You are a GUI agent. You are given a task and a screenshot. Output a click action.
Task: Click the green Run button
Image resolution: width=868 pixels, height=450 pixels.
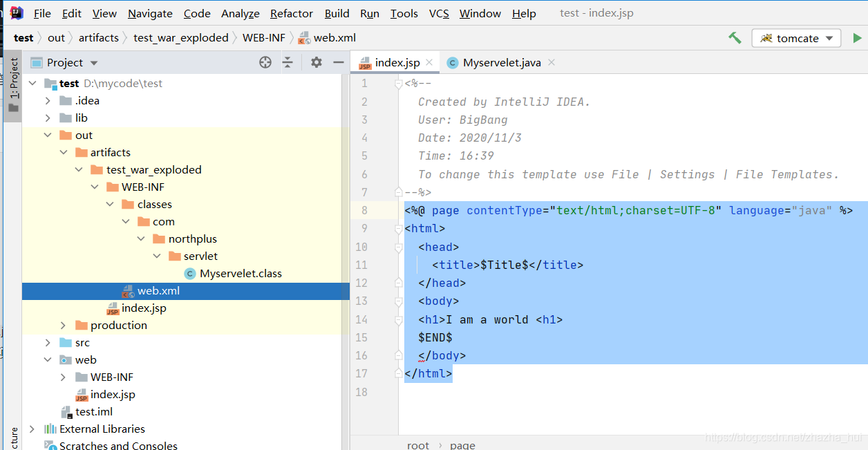point(857,38)
